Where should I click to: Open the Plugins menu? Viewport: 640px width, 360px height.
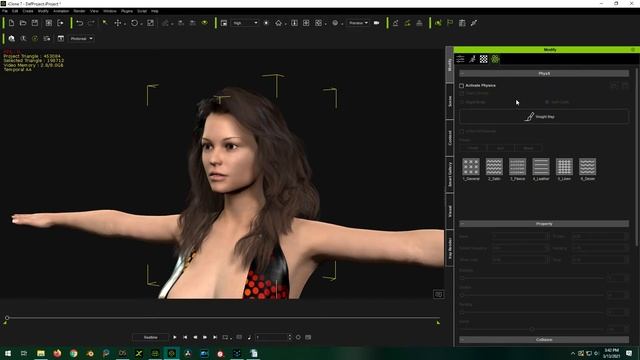(127, 11)
